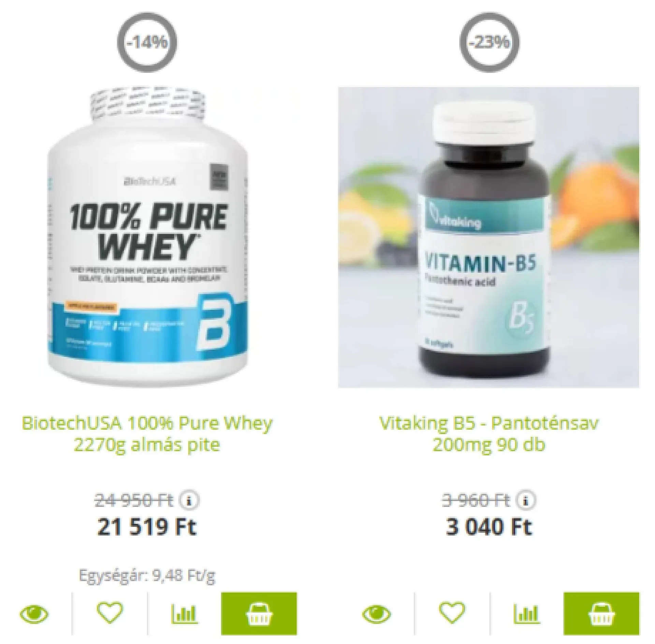Open quick view eye for Vitaking B5
655x644 pixels.
(377, 614)
